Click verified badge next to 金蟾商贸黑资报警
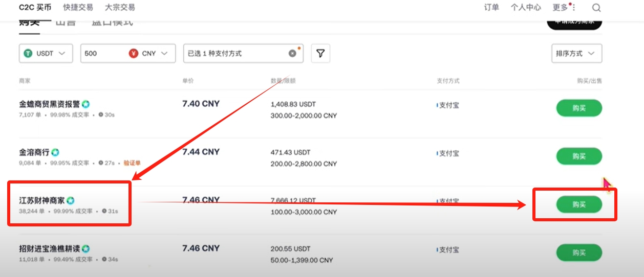The height and width of the screenshot is (277, 644). pos(86,104)
